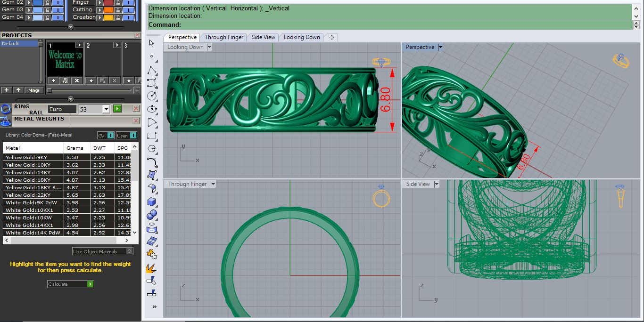Delete project slot 1
644x322 pixels.
coord(77,80)
